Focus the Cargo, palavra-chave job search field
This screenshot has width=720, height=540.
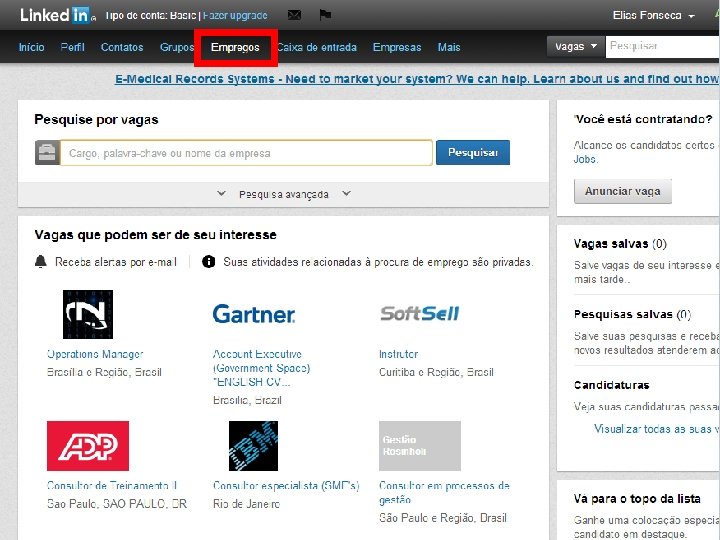coord(246,153)
